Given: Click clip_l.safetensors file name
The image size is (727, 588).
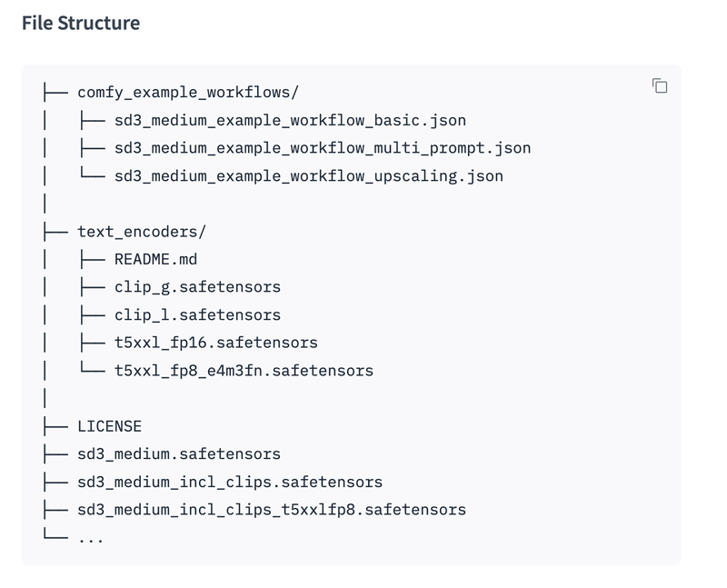Looking at the screenshot, I should pyautogui.click(x=197, y=314).
